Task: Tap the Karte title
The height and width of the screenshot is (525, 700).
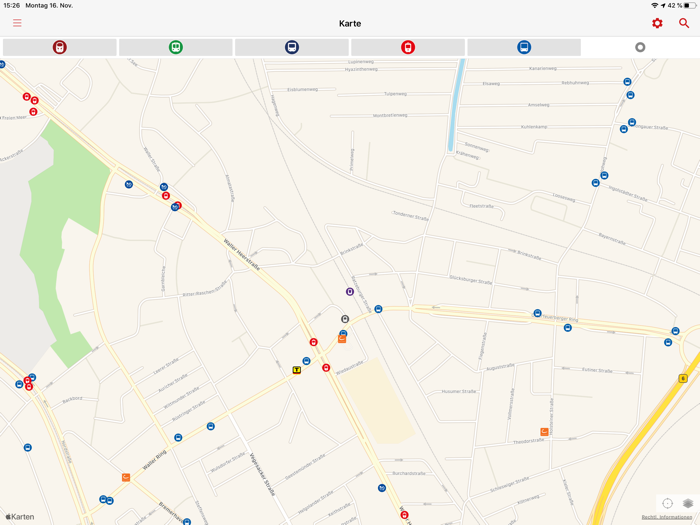Action: point(350,23)
